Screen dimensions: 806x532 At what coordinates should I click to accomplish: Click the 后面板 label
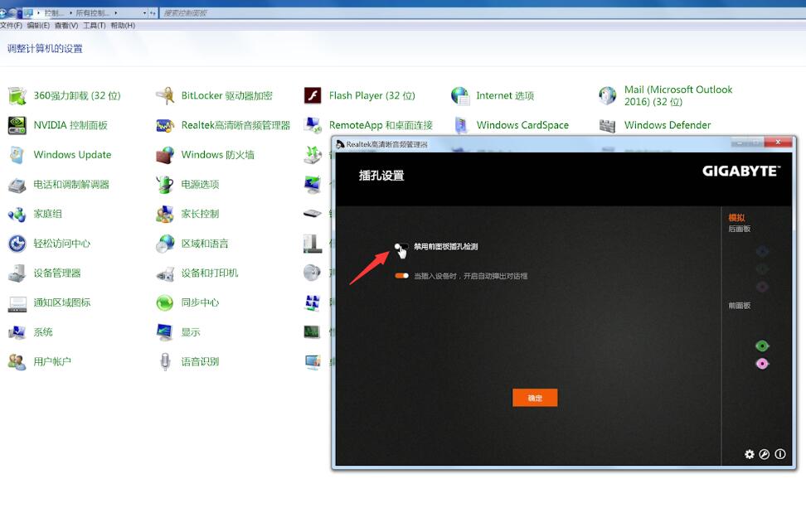(739, 229)
